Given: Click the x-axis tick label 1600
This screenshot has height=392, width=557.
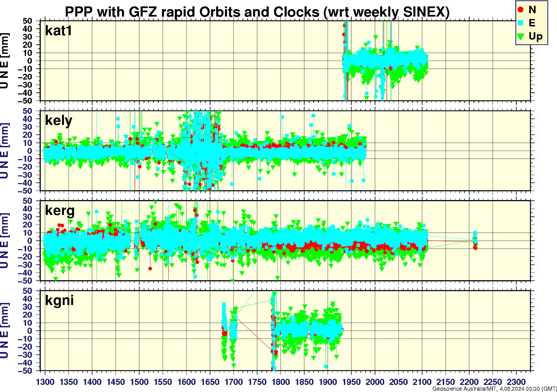Looking at the screenshot, I should pyautogui.click(x=186, y=382).
